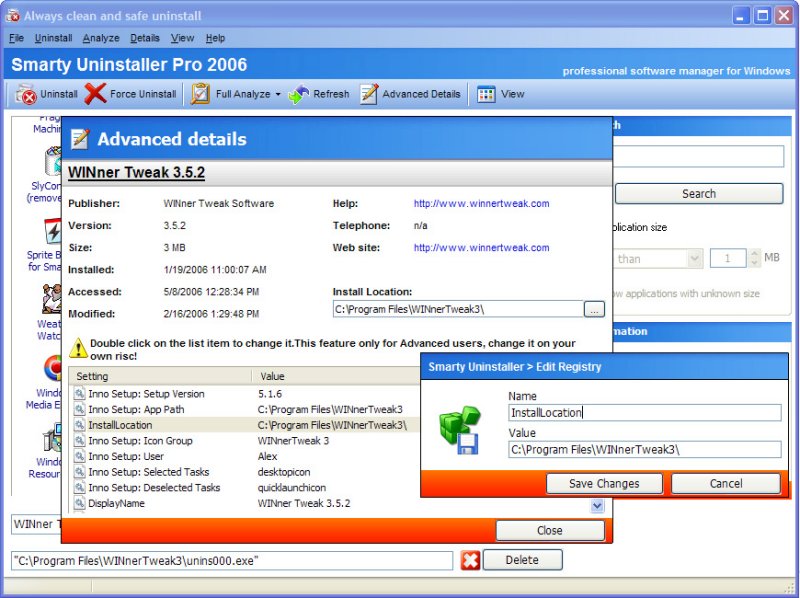Click icon of Inno Setup: Selected Tasks row
The image size is (800, 598).
[80, 472]
